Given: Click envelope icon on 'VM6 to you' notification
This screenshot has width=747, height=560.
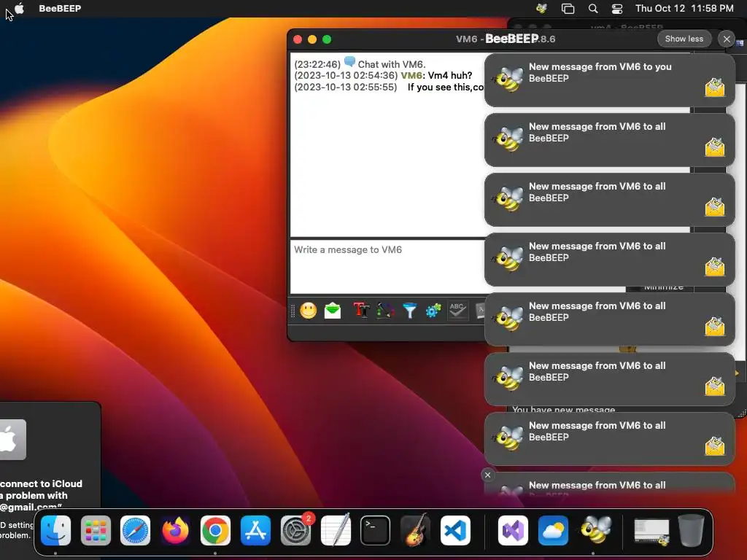Looking at the screenshot, I should 715,87.
